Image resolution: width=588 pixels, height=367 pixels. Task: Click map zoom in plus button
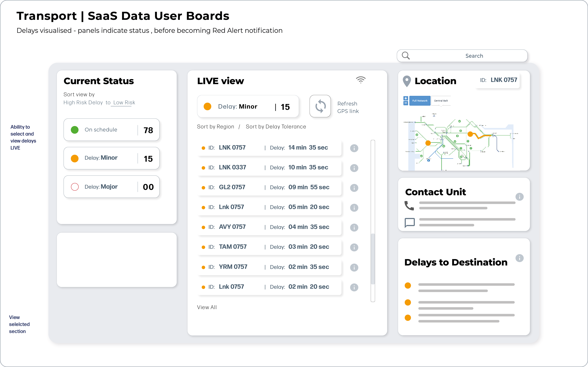point(405,98)
